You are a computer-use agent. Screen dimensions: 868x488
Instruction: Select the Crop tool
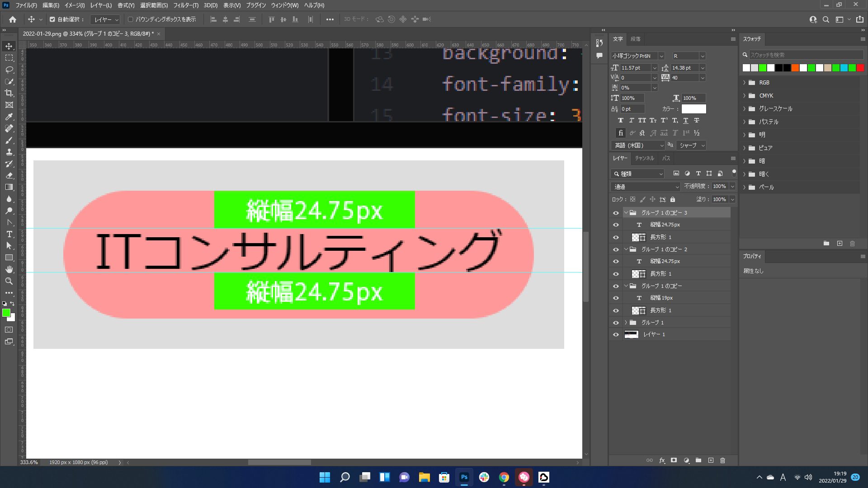point(9,93)
